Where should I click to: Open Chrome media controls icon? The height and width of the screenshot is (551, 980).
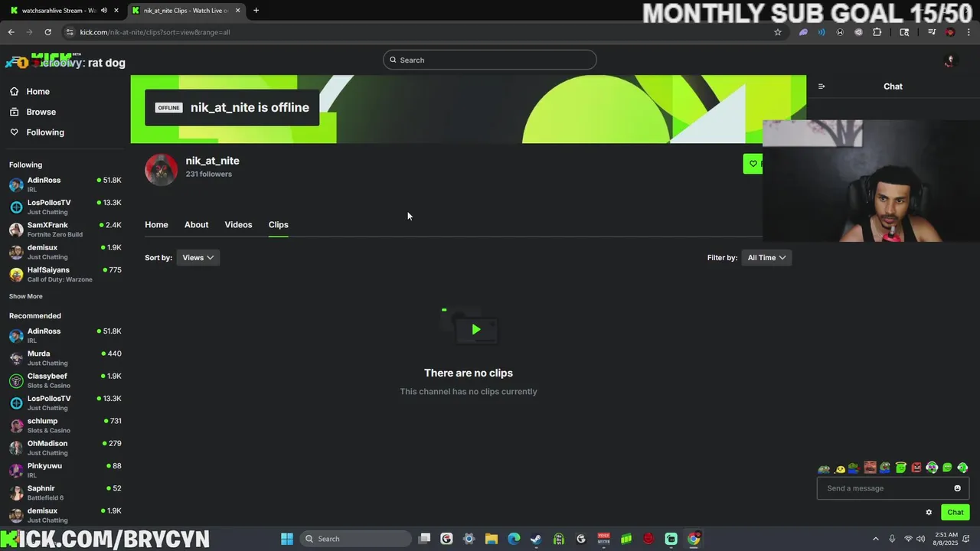pos(932,32)
